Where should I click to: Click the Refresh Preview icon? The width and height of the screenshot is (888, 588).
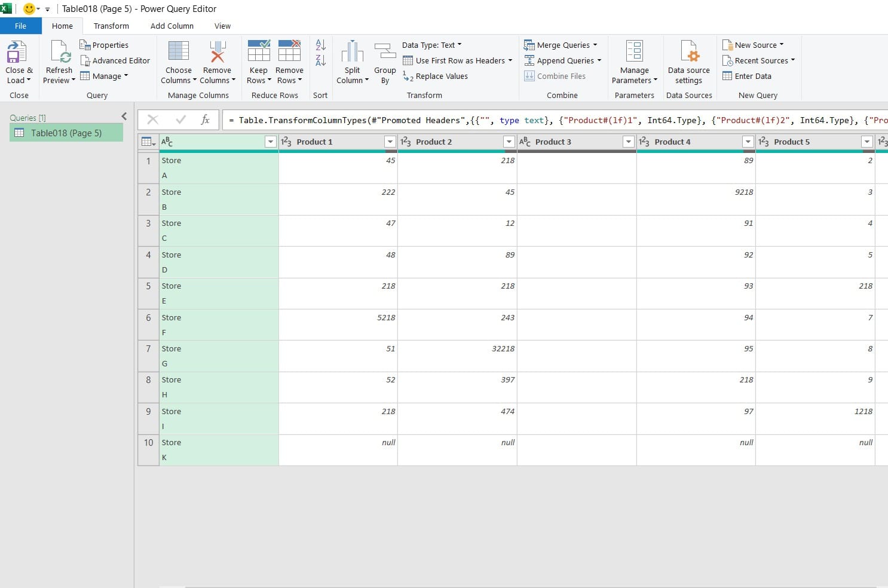point(60,52)
